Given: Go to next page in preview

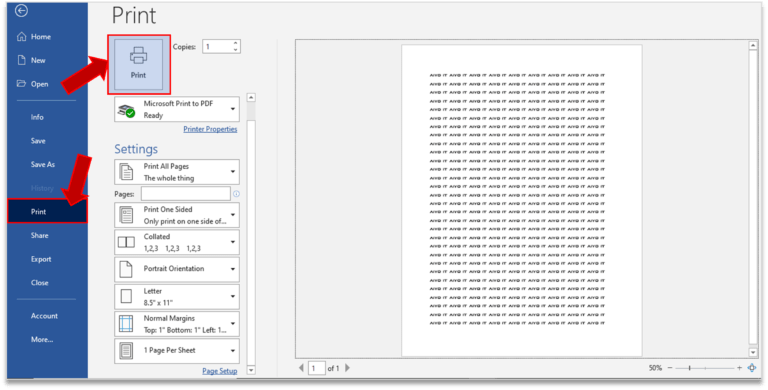Looking at the screenshot, I should click(347, 367).
